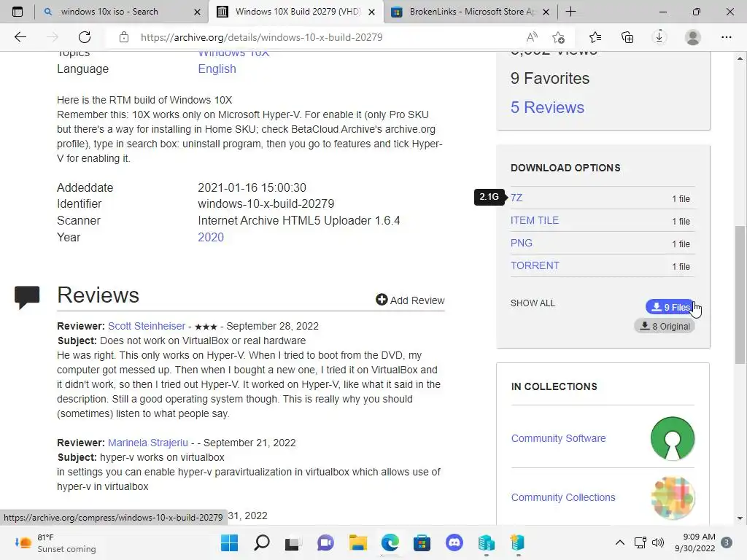Open a new tab with the plus button
This screenshot has height=560, width=747.
tap(570, 12)
